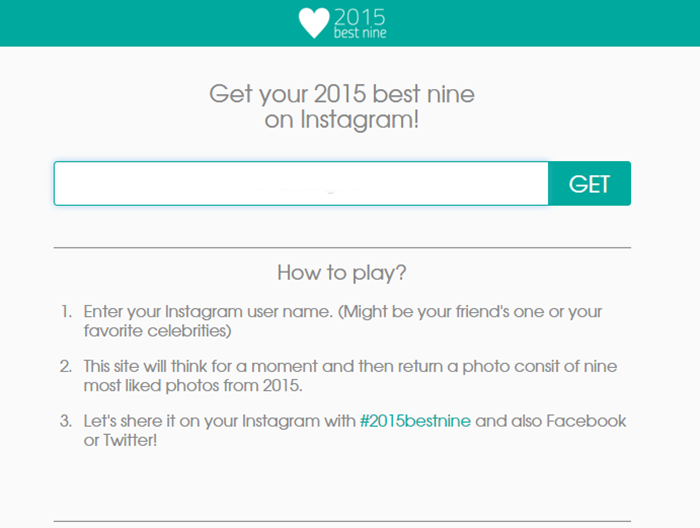This screenshot has width=700, height=528.
Task: Click the "How to play?" heading
Action: pyautogui.click(x=342, y=272)
